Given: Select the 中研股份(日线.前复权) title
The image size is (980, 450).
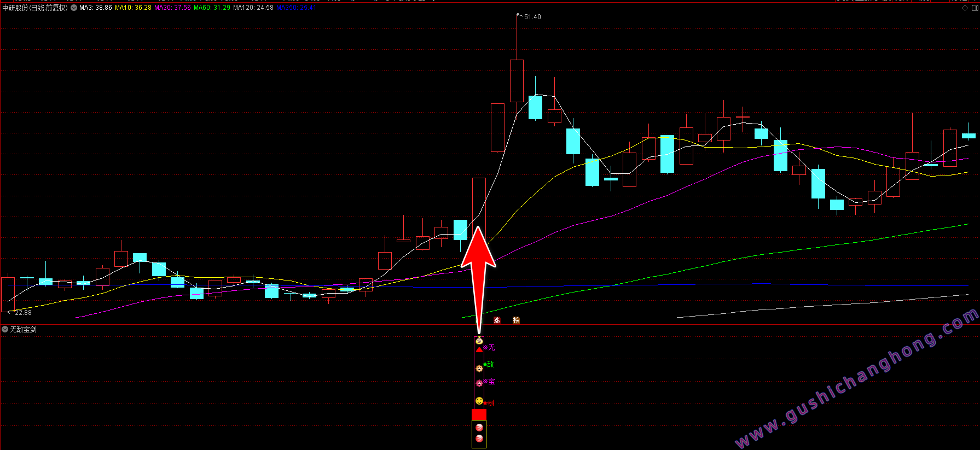Looking at the screenshot, I should (35, 8).
